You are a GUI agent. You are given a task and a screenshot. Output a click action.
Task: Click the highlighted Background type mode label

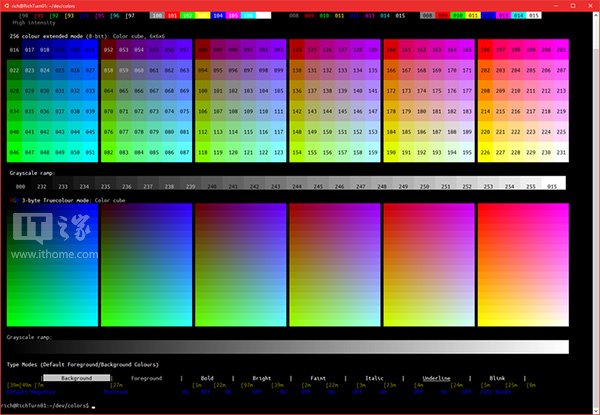77,378
